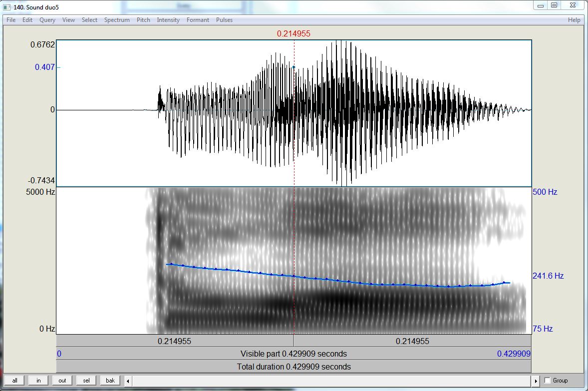Minimize the Sound duo5 window
Image resolution: width=588 pixels, height=391 pixels.
pyautogui.click(x=541, y=5)
